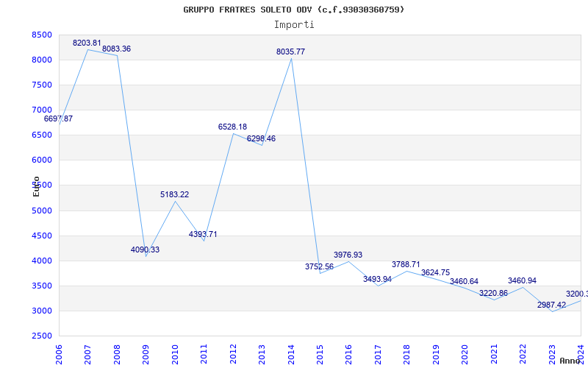Click the 2014 x-axis year label
This screenshot has height=368, width=588.
[x=291, y=355]
